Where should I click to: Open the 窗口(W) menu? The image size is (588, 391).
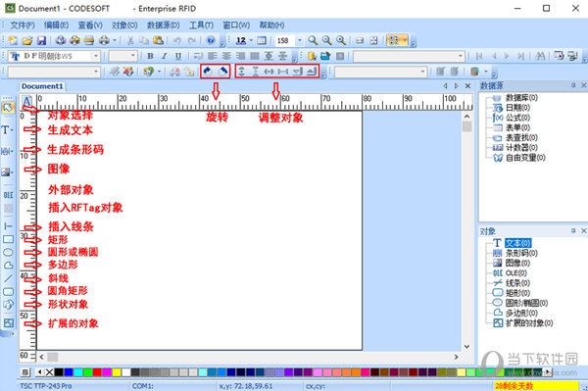click(x=236, y=25)
